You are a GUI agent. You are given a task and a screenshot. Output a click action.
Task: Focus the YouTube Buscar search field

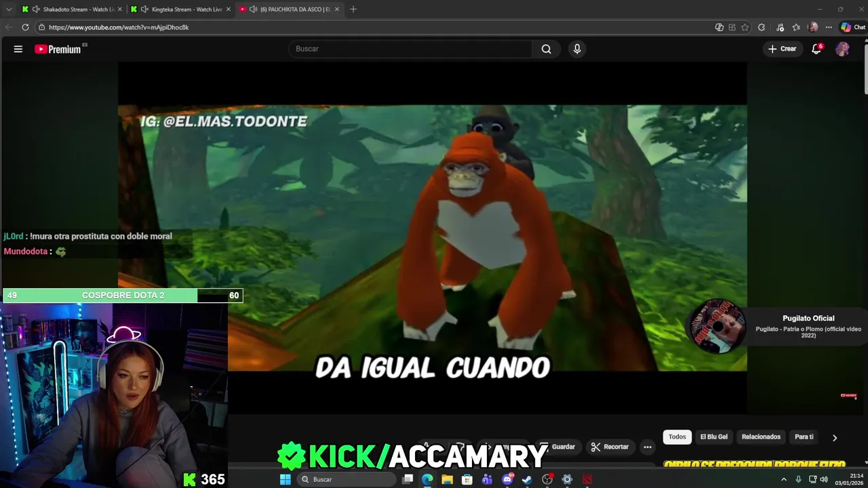pyautogui.click(x=411, y=49)
